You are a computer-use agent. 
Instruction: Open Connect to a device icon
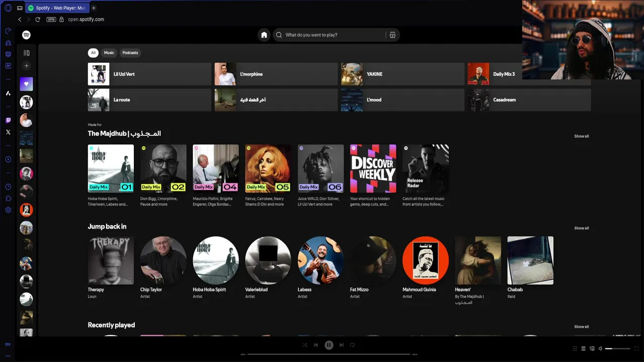coord(592,348)
